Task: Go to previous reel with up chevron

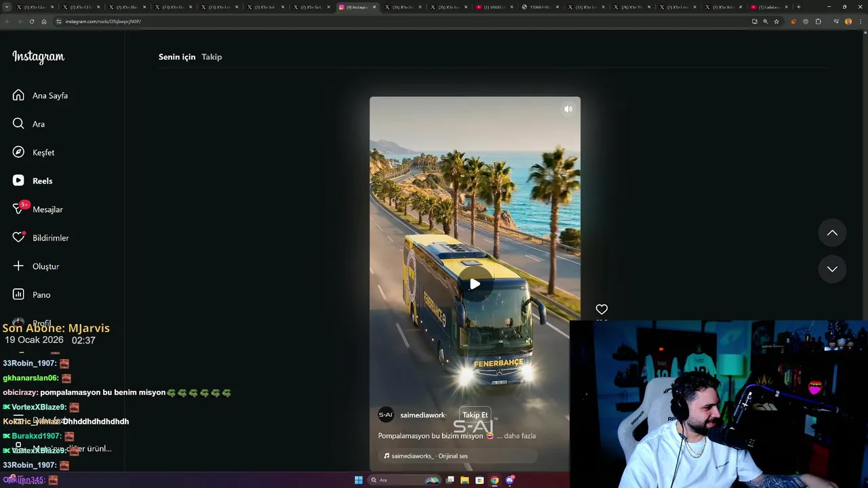Action: point(832,233)
